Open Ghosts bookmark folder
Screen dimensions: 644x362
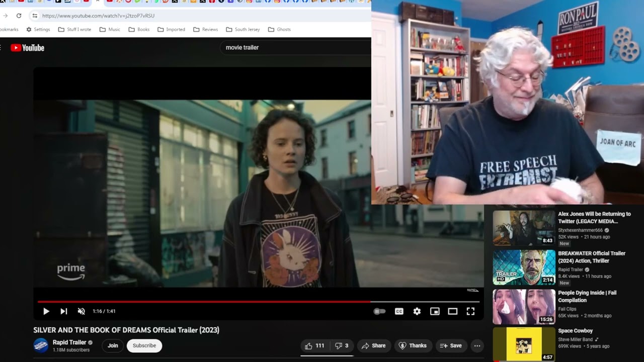click(279, 29)
